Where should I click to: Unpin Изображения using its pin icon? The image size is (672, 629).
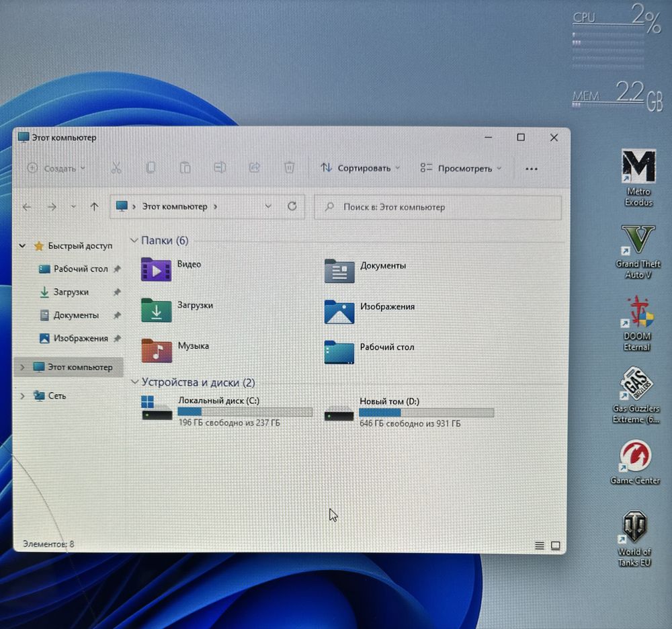coord(117,339)
